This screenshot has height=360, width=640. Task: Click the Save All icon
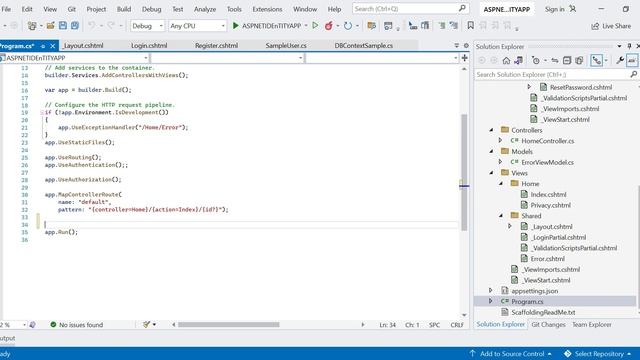pos(75,26)
